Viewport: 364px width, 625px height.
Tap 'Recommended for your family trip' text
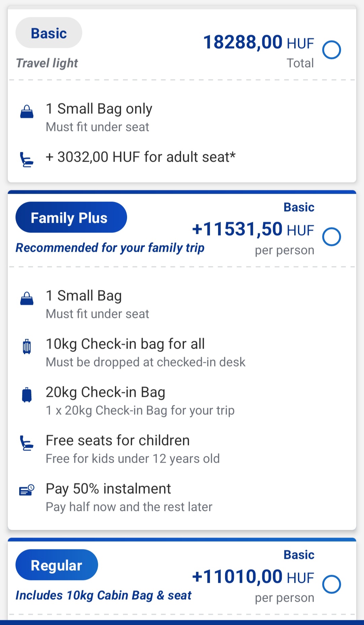[x=110, y=248]
